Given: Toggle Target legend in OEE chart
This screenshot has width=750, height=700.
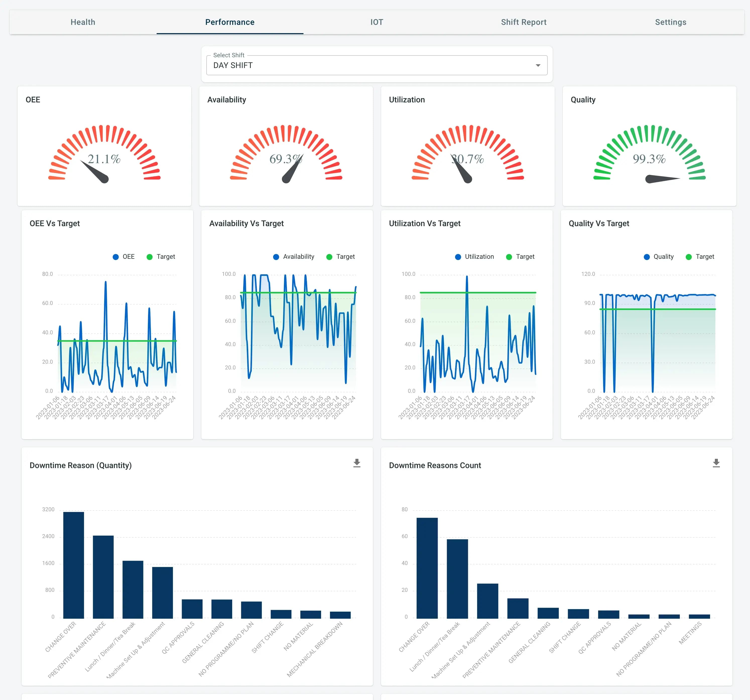Looking at the screenshot, I should tap(150, 257).
